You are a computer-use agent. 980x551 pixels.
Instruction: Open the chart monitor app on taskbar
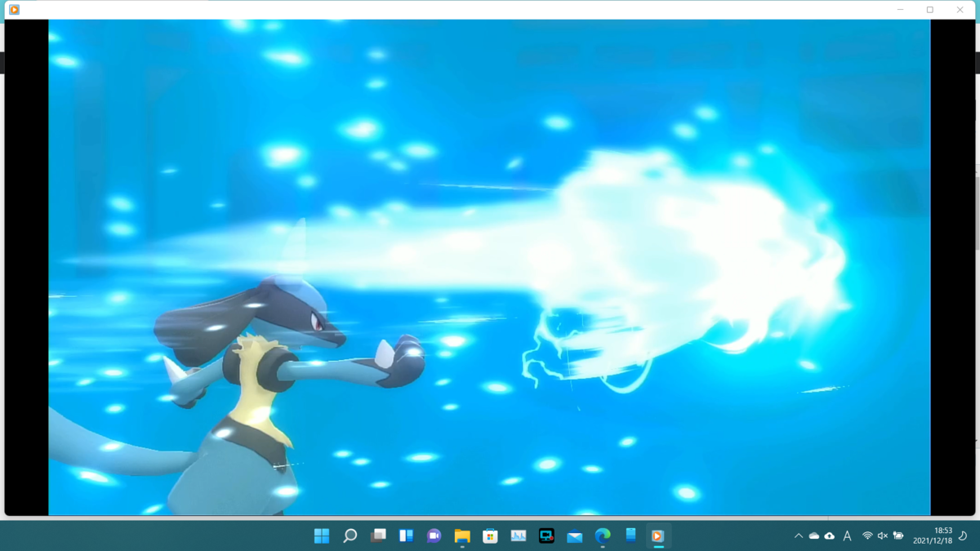point(519,535)
